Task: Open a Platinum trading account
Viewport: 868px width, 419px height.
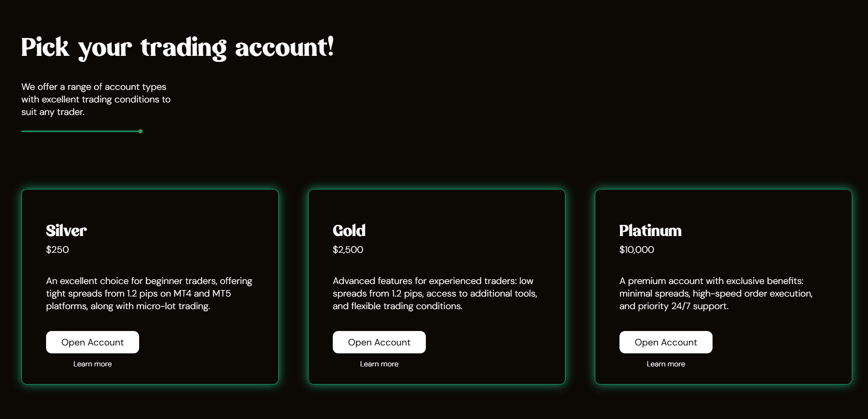Action: (666, 342)
